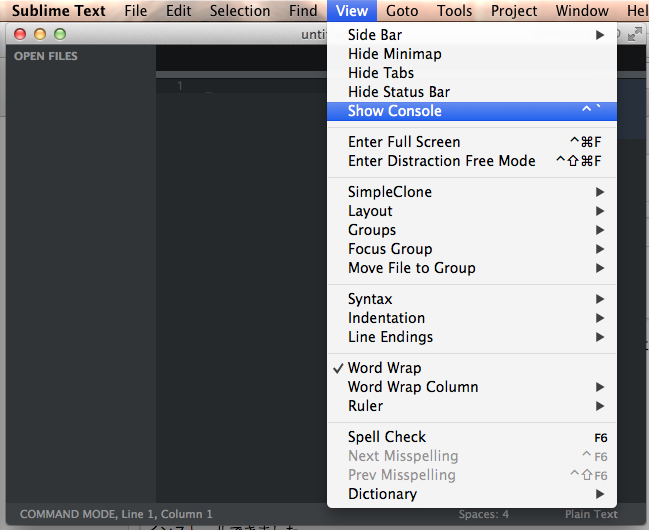The width and height of the screenshot is (649, 530).
Task: Expand the Focus Group submenu
Action: [472, 249]
